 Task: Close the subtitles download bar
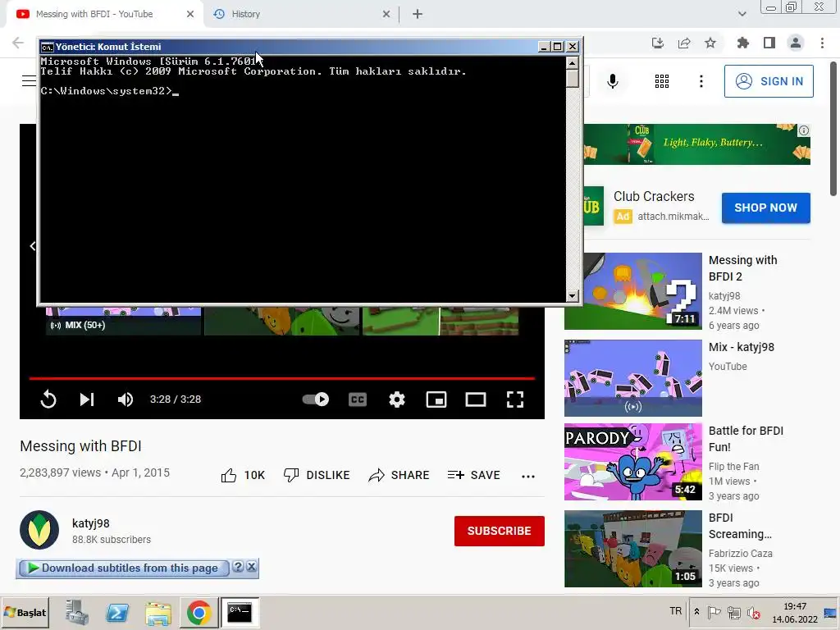[x=252, y=567]
